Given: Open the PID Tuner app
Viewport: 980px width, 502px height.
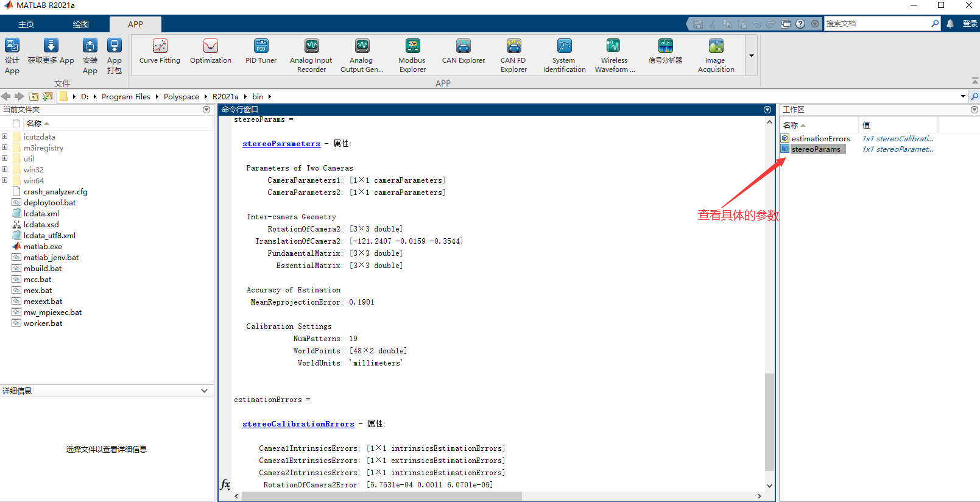Looking at the screenshot, I should pyautogui.click(x=261, y=52).
